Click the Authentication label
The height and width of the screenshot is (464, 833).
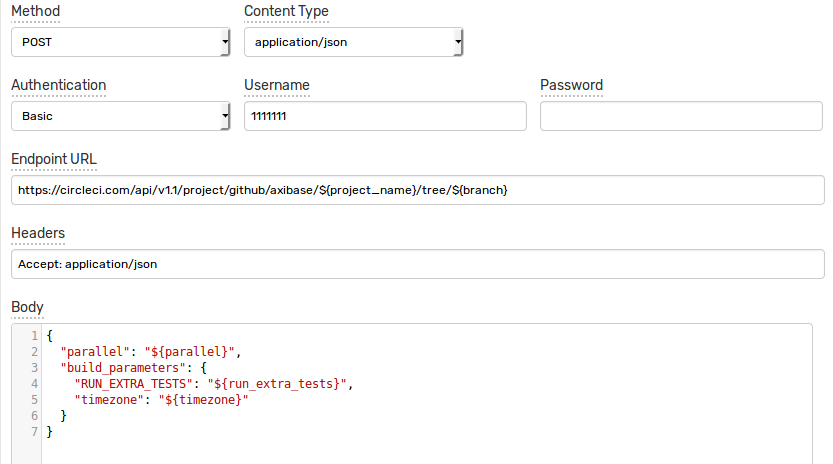pyautogui.click(x=58, y=85)
